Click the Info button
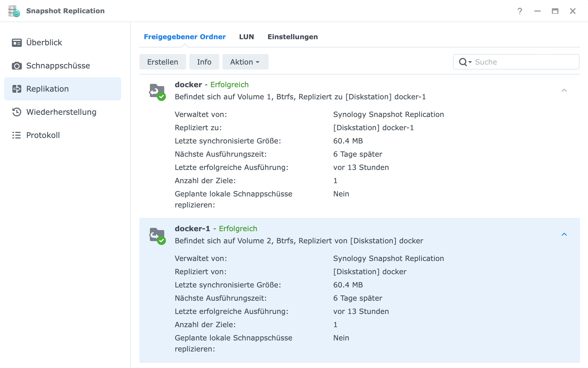Screen dimensions: 588x368 pos(204,62)
